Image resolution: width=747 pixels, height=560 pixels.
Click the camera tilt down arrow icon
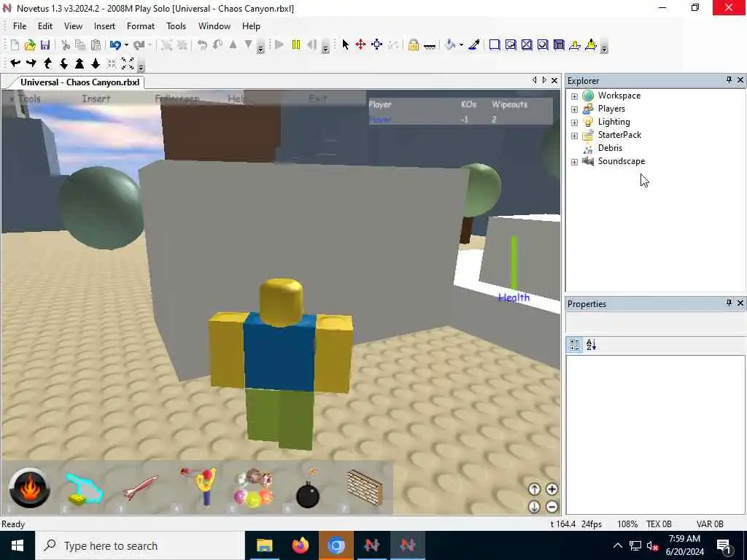point(63,63)
